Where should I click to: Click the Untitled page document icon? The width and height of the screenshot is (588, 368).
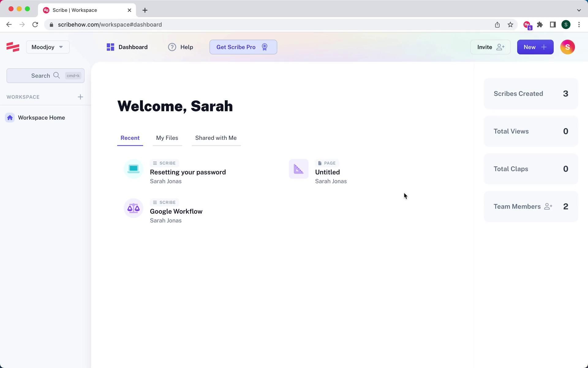click(x=298, y=169)
